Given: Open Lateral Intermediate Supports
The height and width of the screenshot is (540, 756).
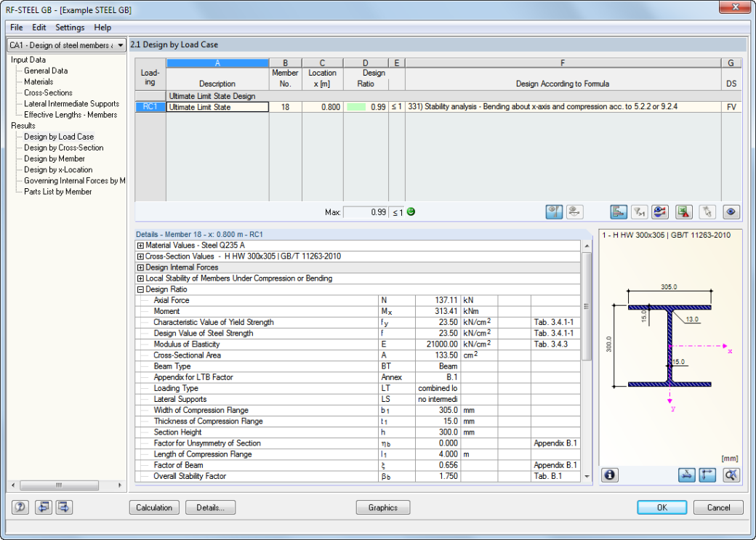Looking at the screenshot, I should [x=71, y=104].
